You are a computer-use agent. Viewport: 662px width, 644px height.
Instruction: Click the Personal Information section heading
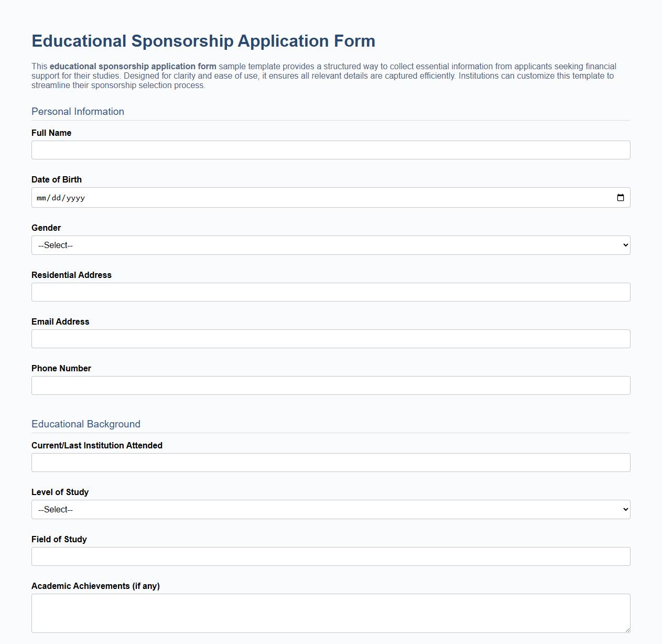78,111
